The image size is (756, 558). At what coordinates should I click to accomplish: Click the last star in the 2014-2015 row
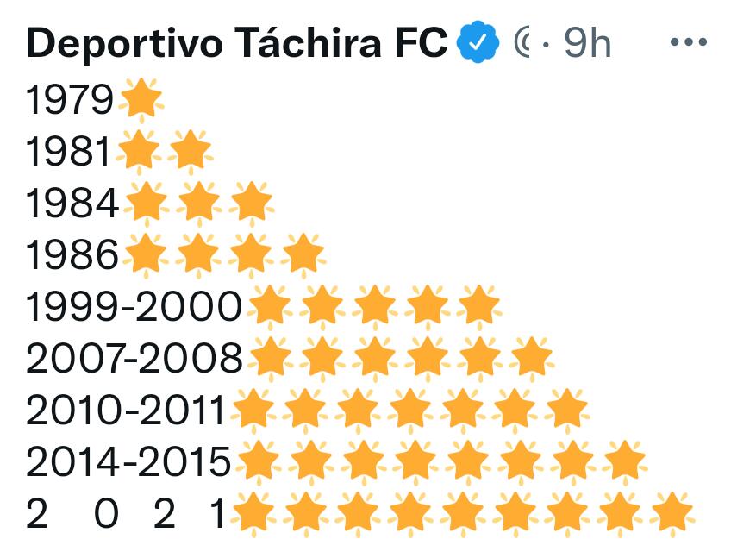click(624, 462)
